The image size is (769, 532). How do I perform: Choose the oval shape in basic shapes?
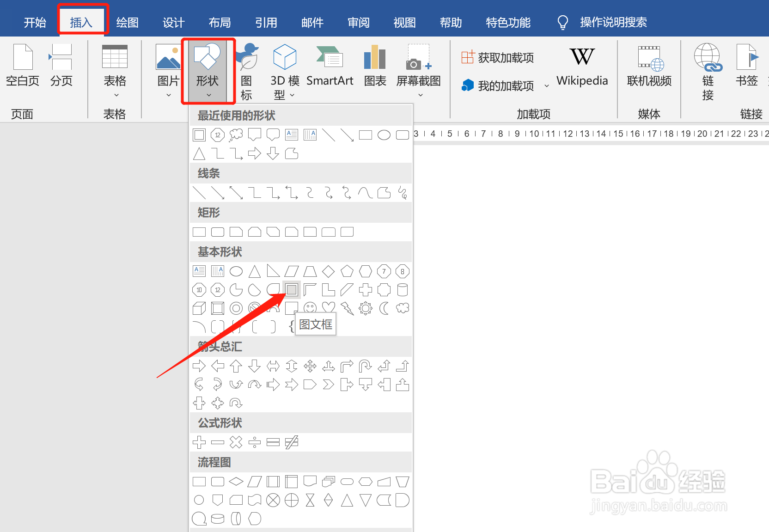pos(236,271)
